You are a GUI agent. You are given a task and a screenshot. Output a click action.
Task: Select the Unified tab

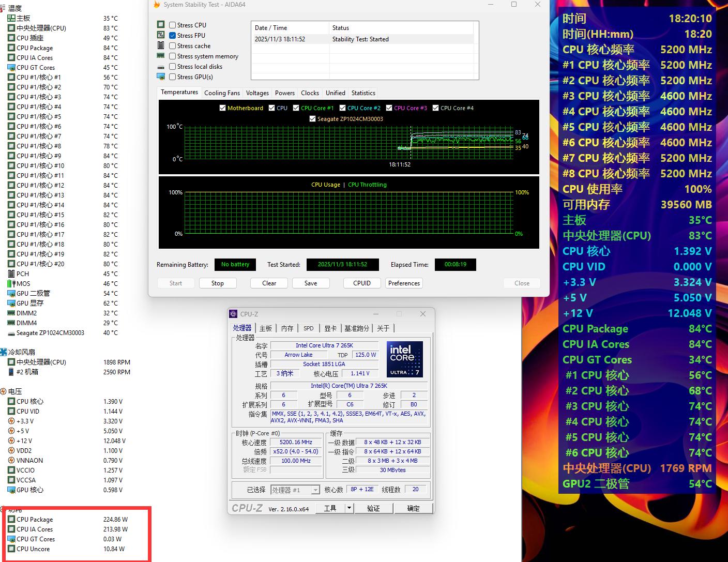[x=336, y=93]
